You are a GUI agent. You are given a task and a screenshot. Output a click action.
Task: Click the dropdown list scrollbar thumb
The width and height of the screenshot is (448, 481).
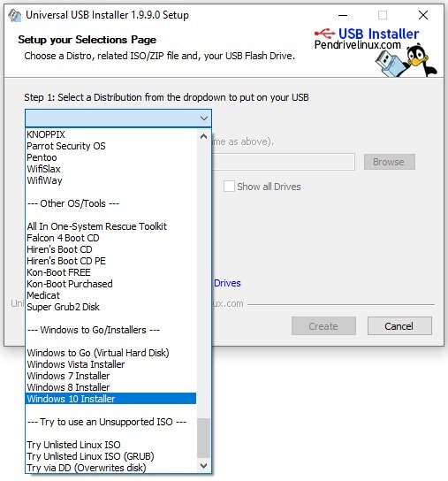coord(203,438)
